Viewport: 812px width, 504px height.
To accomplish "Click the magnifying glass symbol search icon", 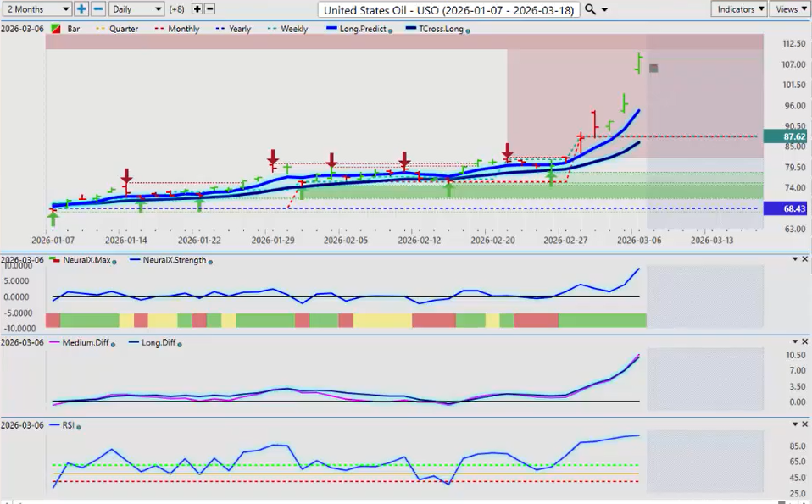I will tap(591, 8).
